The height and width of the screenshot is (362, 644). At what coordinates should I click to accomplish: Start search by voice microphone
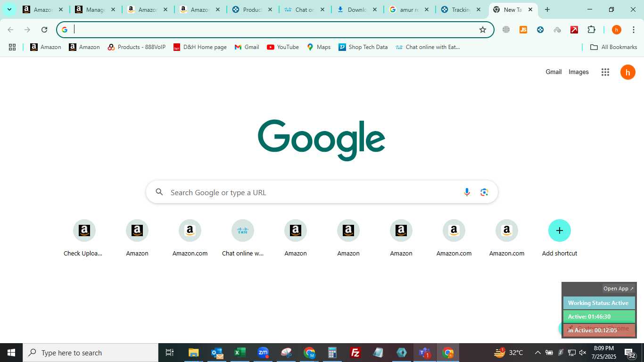(467, 192)
